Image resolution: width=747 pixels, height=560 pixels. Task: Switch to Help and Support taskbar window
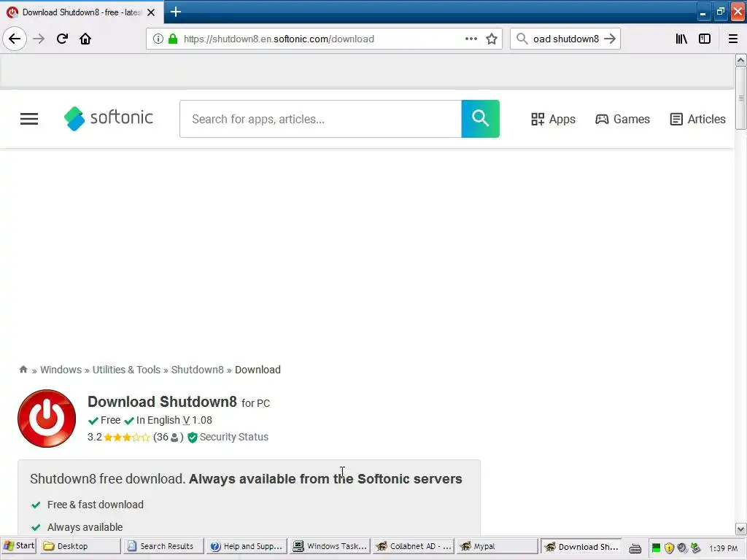[247, 546]
